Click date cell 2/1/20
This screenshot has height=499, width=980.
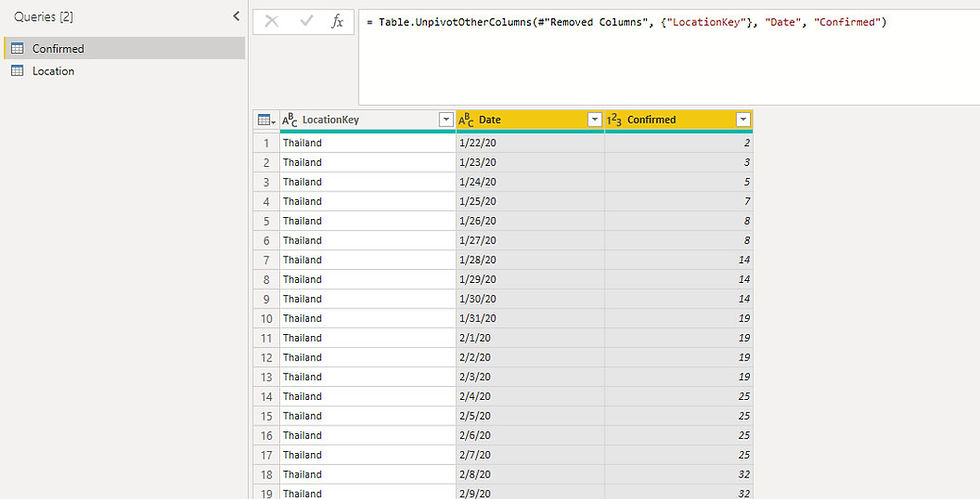(x=530, y=338)
